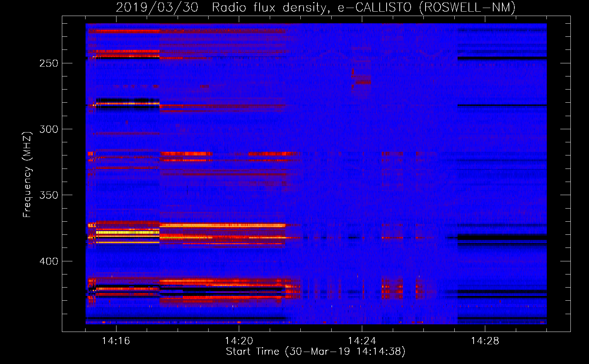Click the 14:20 time tick label

[239, 341]
